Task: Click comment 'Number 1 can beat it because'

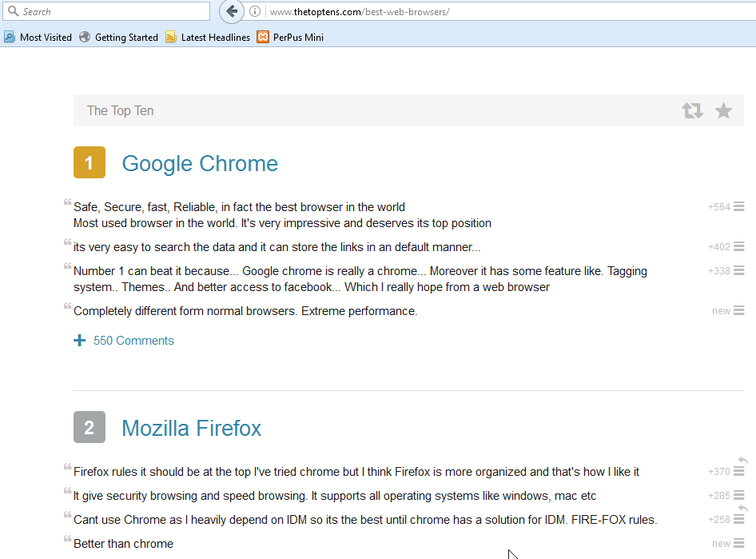Action: (x=360, y=279)
